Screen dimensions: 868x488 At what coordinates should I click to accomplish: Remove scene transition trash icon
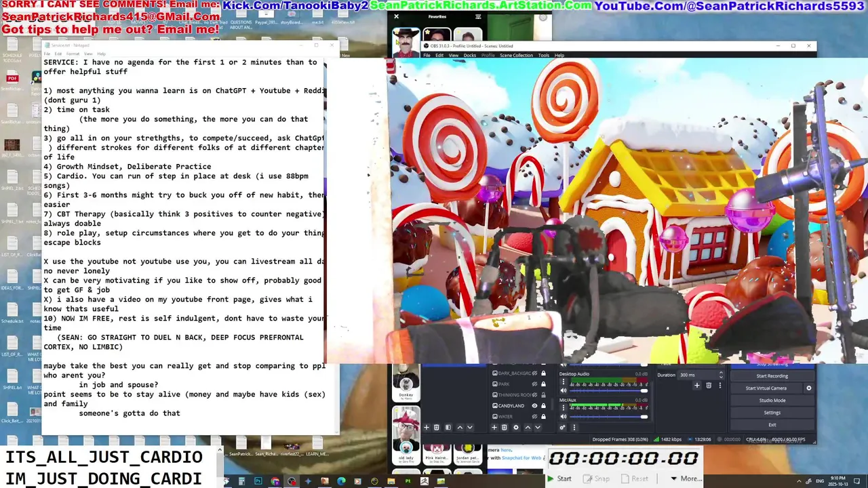click(709, 386)
